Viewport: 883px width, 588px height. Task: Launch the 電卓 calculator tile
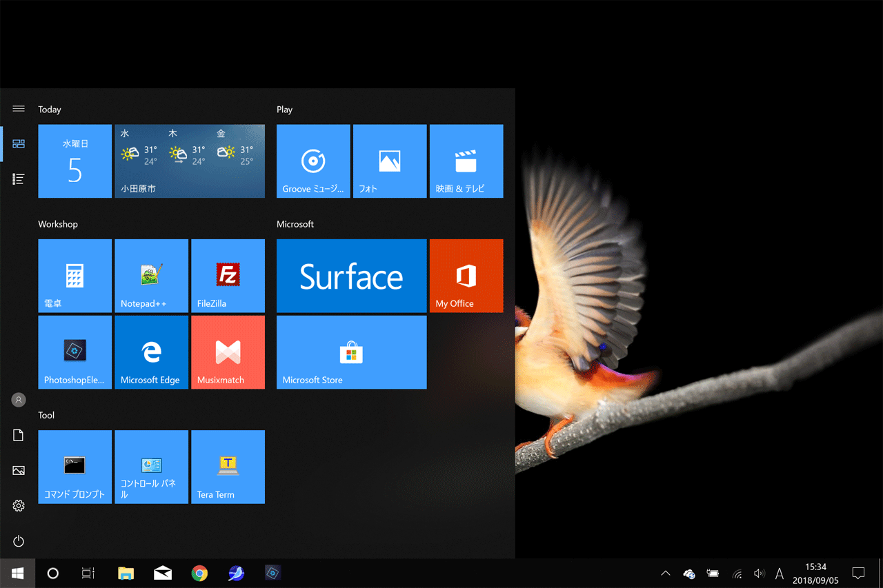(75, 276)
